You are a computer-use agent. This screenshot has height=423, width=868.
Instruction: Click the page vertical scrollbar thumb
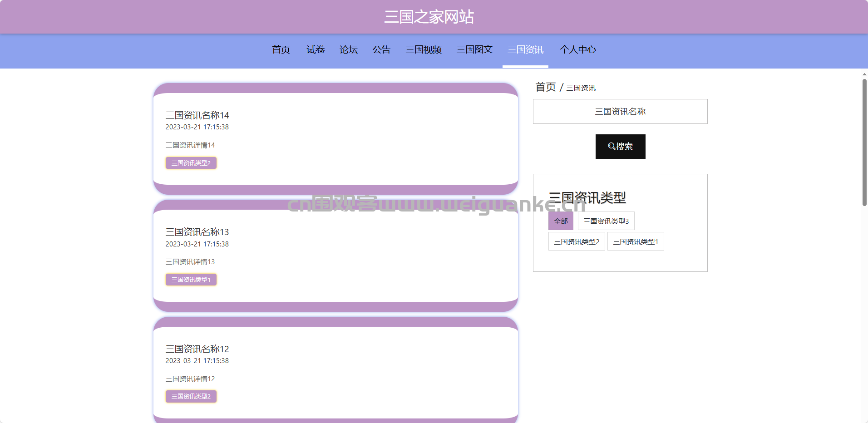pyautogui.click(x=864, y=143)
